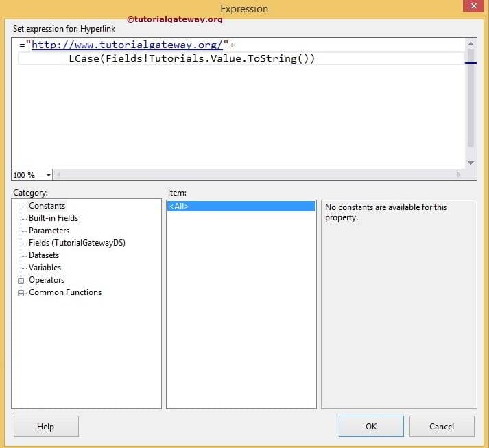Select Fields (TutorialGatewayDS) category
Viewport: 489px width, 448px height.
click(77, 243)
